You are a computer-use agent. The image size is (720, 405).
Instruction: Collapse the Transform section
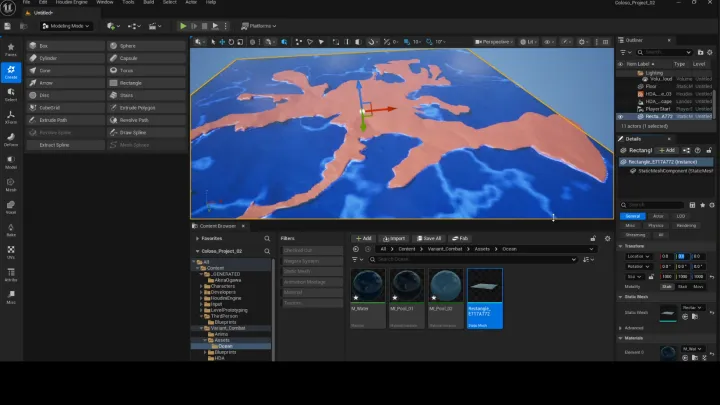tap(620, 246)
